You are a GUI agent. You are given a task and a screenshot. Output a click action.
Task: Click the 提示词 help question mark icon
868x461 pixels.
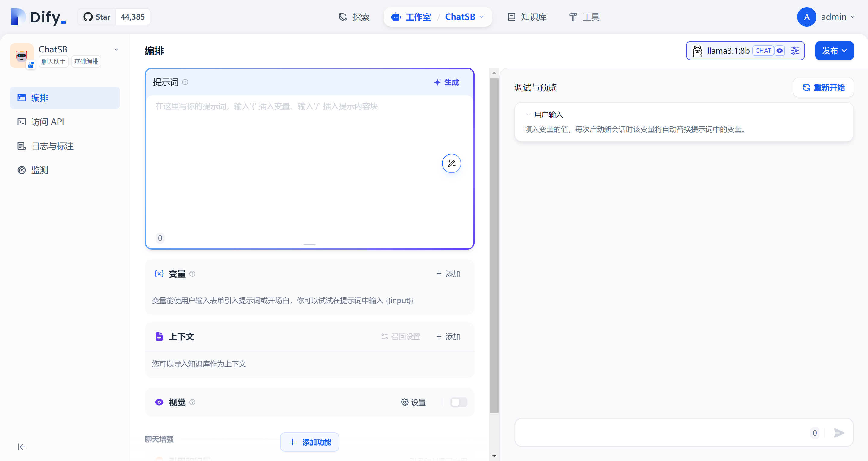point(185,82)
